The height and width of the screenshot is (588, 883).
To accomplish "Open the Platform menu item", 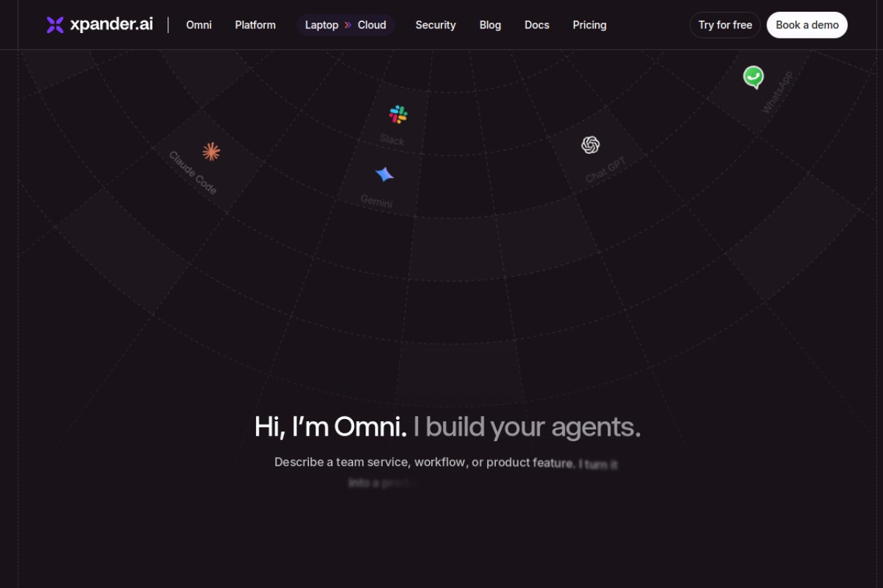I will (x=255, y=25).
